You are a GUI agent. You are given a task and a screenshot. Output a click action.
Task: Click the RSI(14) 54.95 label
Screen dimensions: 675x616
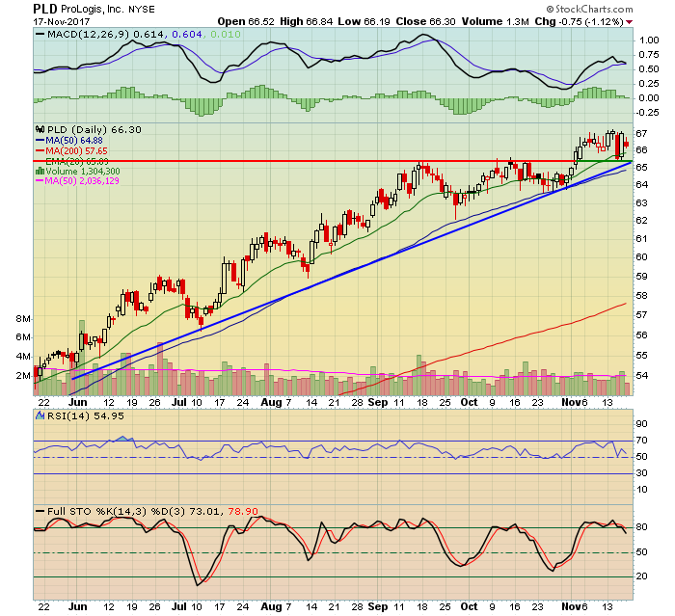85,415
